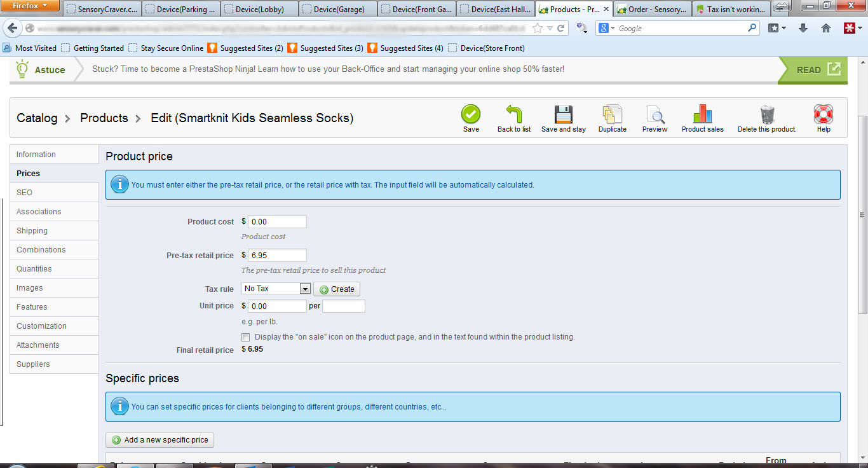Viewport: 868px width, 468px height.
Task: Go back with the browser back arrow
Action: pyautogui.click(x=13, y=29)
